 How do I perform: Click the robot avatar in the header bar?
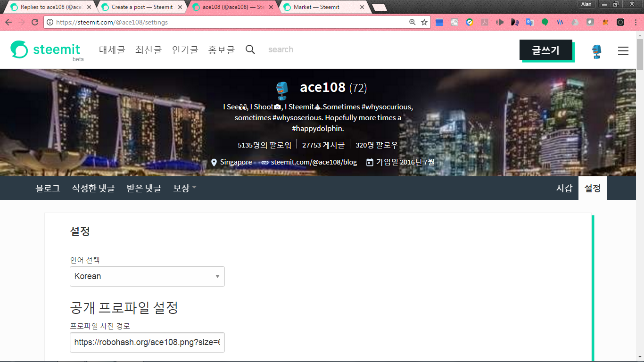[597, 51]
